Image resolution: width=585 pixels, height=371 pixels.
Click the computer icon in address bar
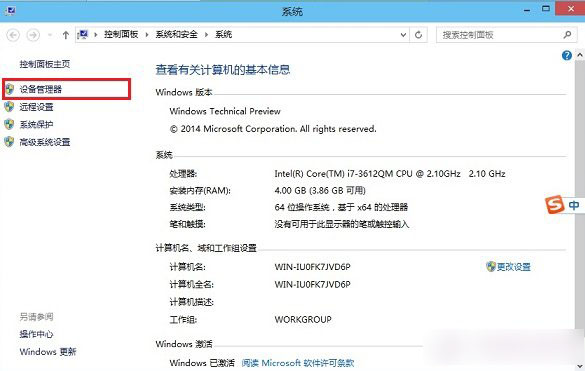coord(83,35)
